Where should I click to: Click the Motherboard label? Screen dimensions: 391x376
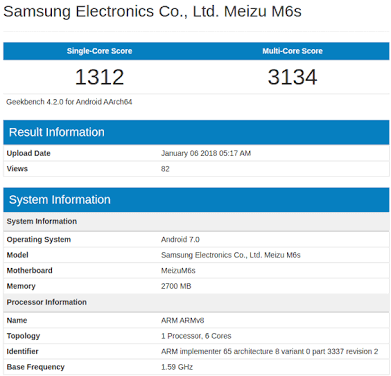pyautogui.click(x=29, y=270)
